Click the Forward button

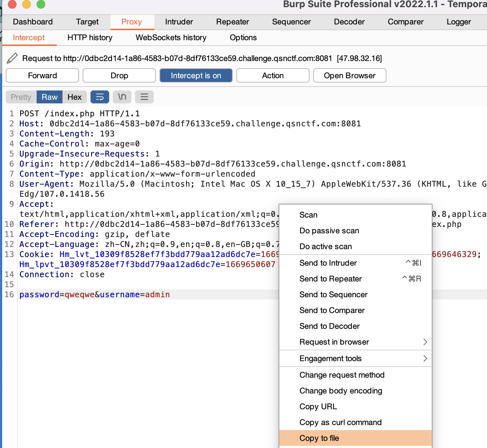tap(42, 75)
